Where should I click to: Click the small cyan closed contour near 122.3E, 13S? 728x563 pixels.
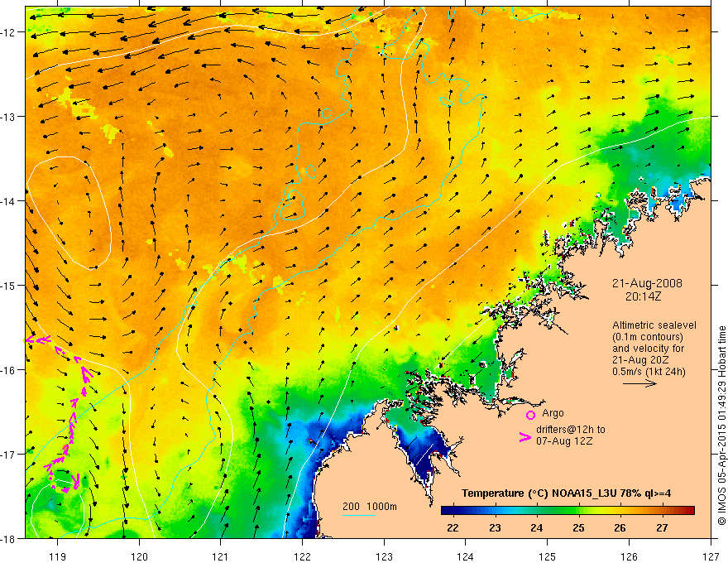coord(327,113)
